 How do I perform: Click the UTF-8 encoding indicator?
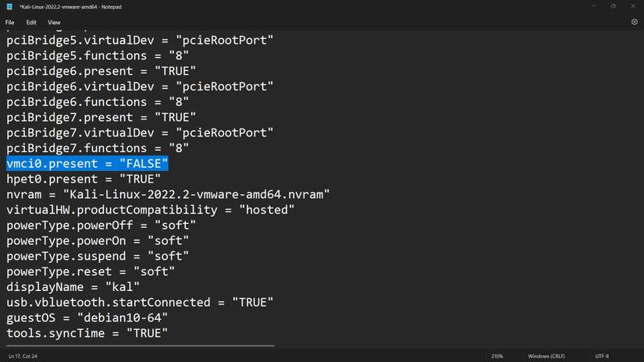601,356
